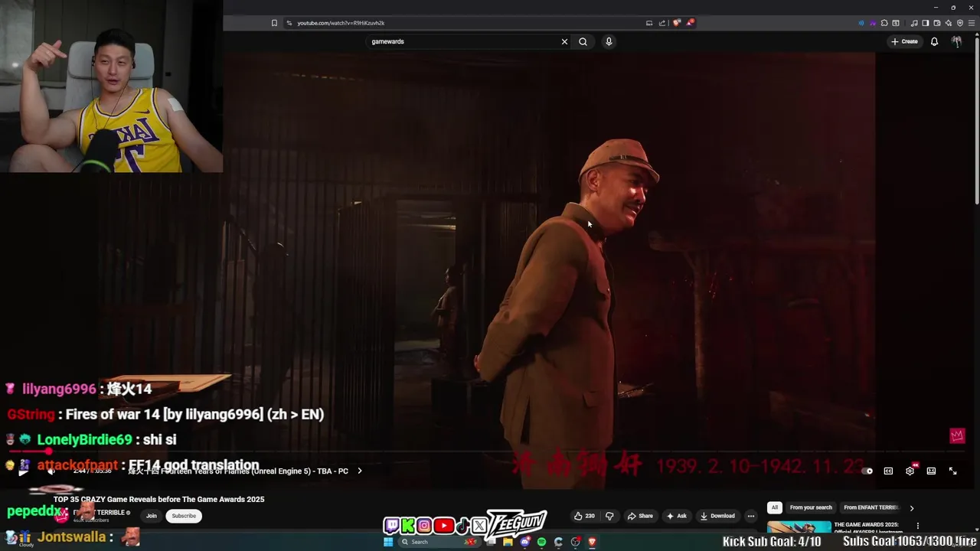
Task: Open the browser extensions puzzle icon
Action: [x=884, y=23]
